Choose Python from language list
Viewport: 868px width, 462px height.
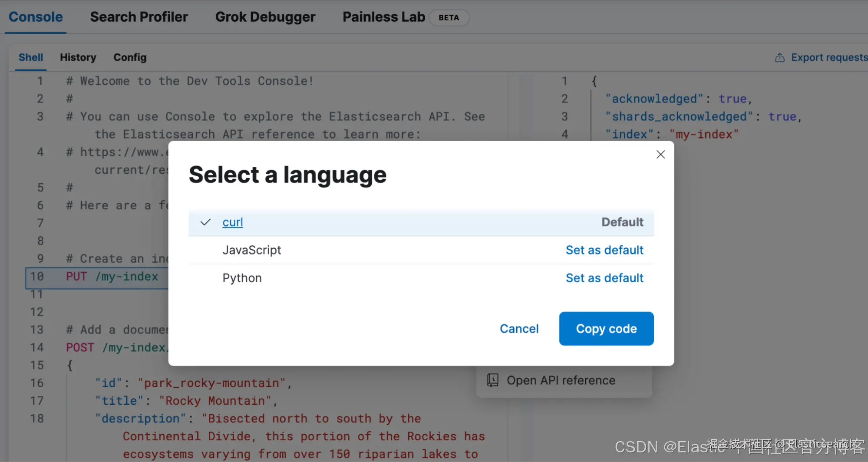click(242, 278)
